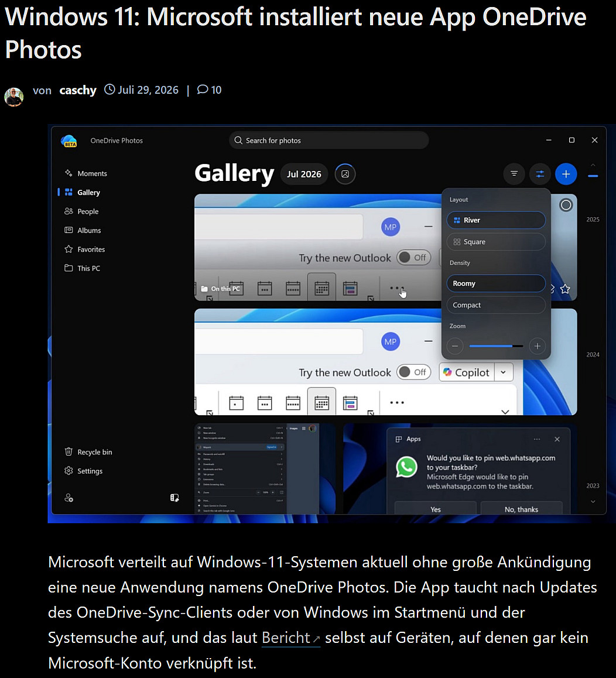Screen dimensions: 616x678
Task: Toggle the select circle on first photo
Action: pyautogui.click(x=566, y=205)
